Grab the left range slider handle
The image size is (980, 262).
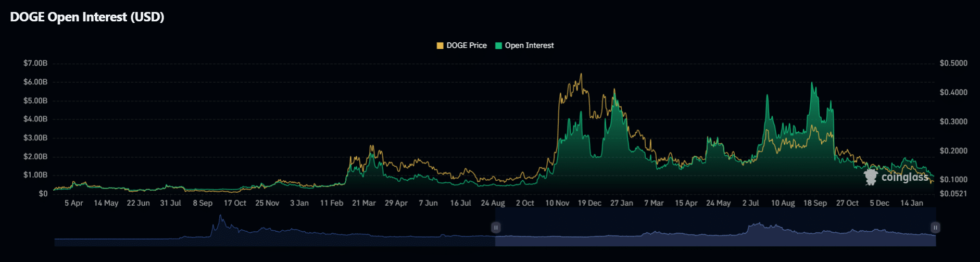(x=496, y=228)
